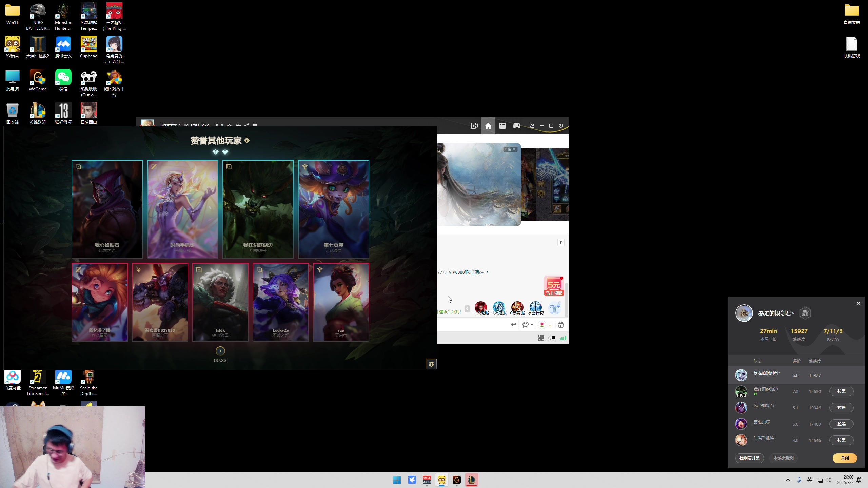Viewport: 868px width, 488px height.
Task: Click 拉黑 for 第七页序
Action: click(x=842, y=424)
